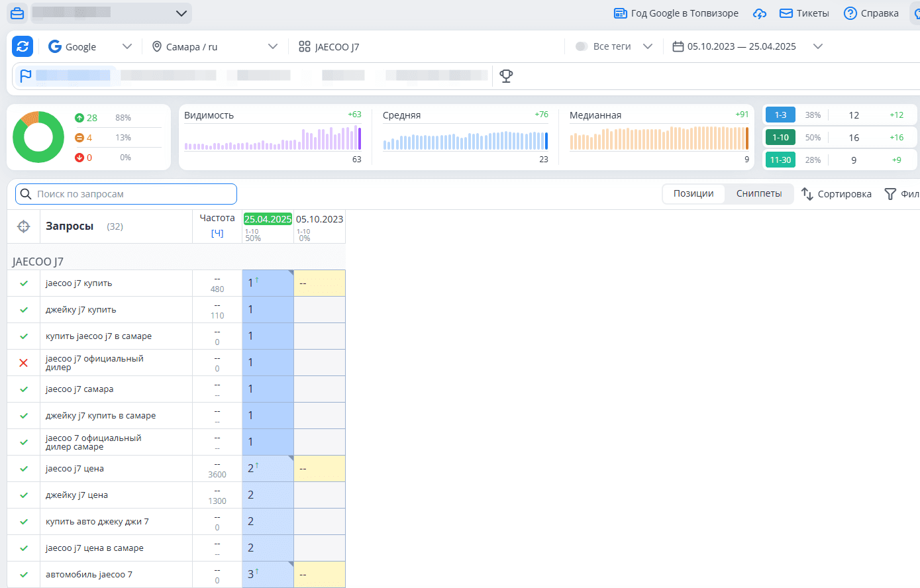Toggle check mark for купить jaecoo j7 в самаре
Image resolution: width=920 pixels, height=588 pixels.
24,336
